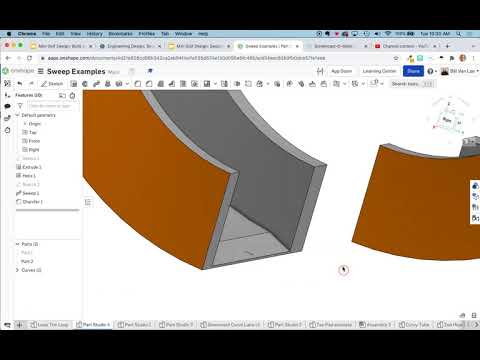Click the plus button to insert new tab

point(19,324)
